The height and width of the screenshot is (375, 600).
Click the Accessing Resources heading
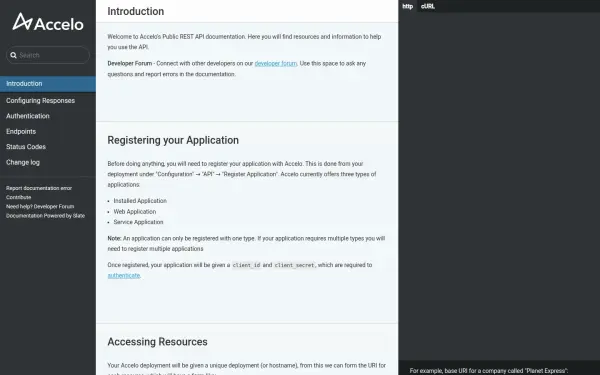point(157,342)
